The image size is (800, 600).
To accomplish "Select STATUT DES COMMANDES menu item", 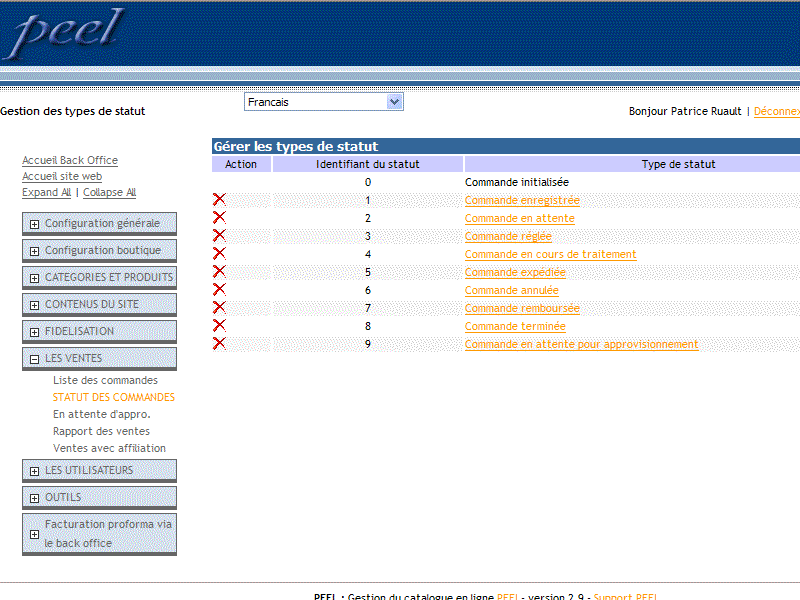I will 114,397.
